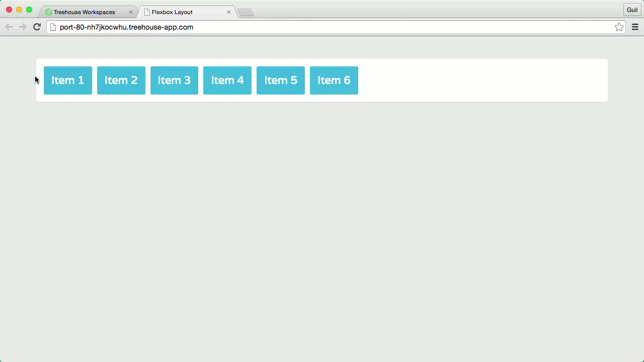The width and height of the screenshot is (644, 362).
Task: Select the Item 1 flex box
Action: [x=67, y=80]
